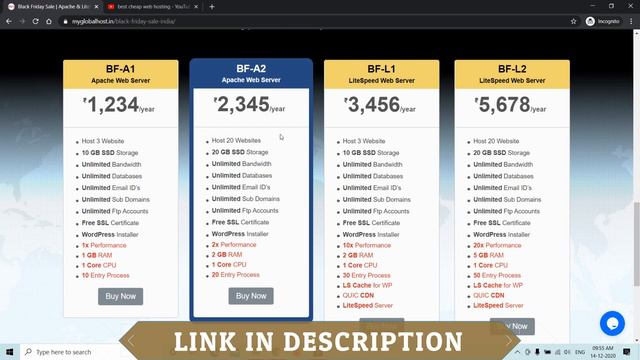The height and width of the screenshot is (360, 640).
Task: Select the BF-A1 plan heading
Action: pos(120,69)
